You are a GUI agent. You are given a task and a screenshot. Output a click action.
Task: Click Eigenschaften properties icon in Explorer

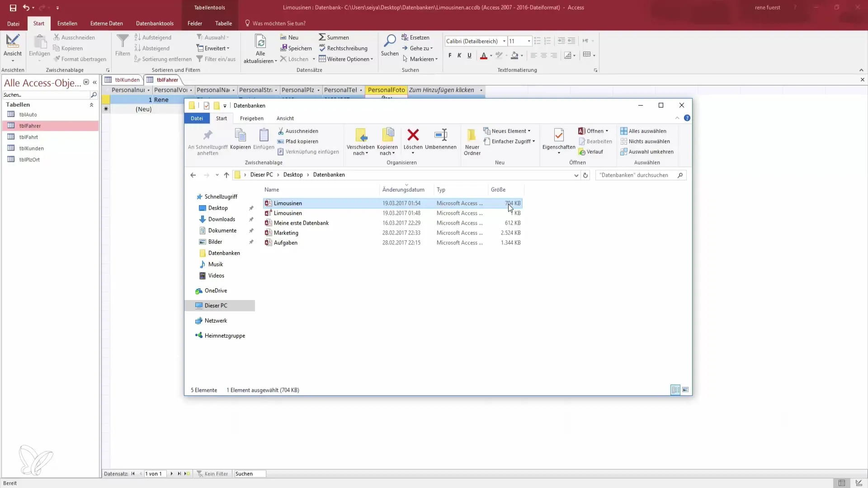tap(559, 135)
